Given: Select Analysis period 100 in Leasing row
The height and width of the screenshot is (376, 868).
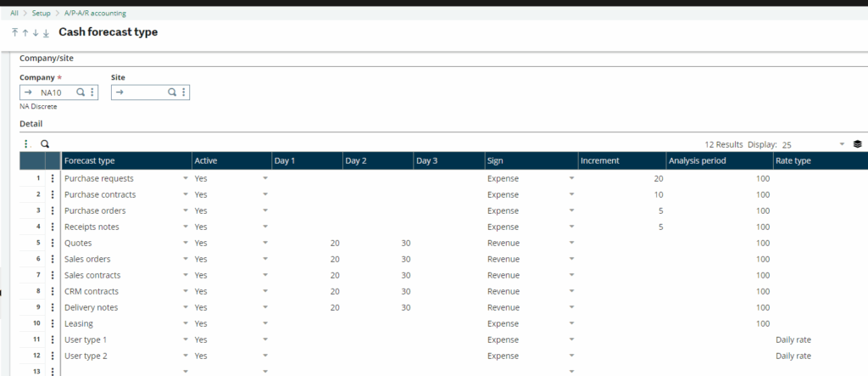Looking at the screenshot, I should click(763, 323).
